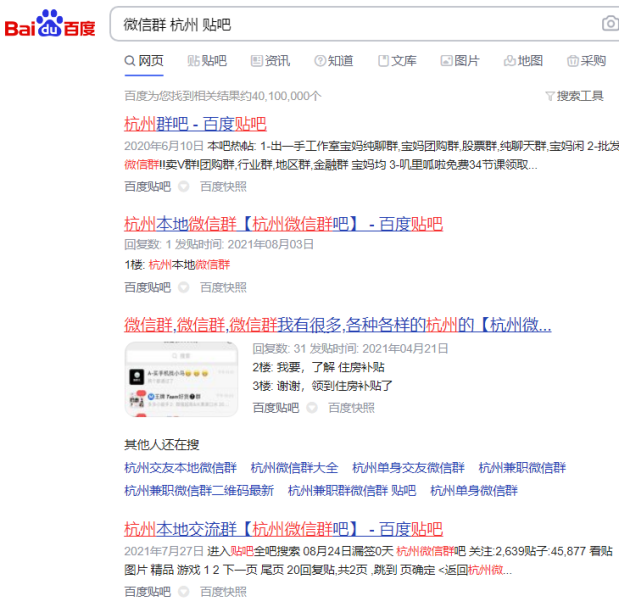
Task: Click text 2楼: 我要，了解 住房补贴
Action: (319, 367)
